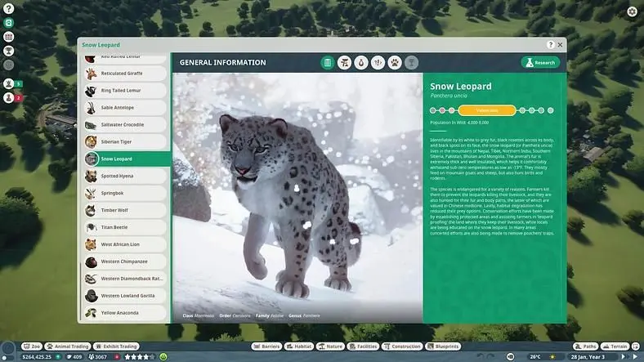Select the greyed-out trophy tab icon
This screenshot has height=362, width=644.
tap(411, 63)
